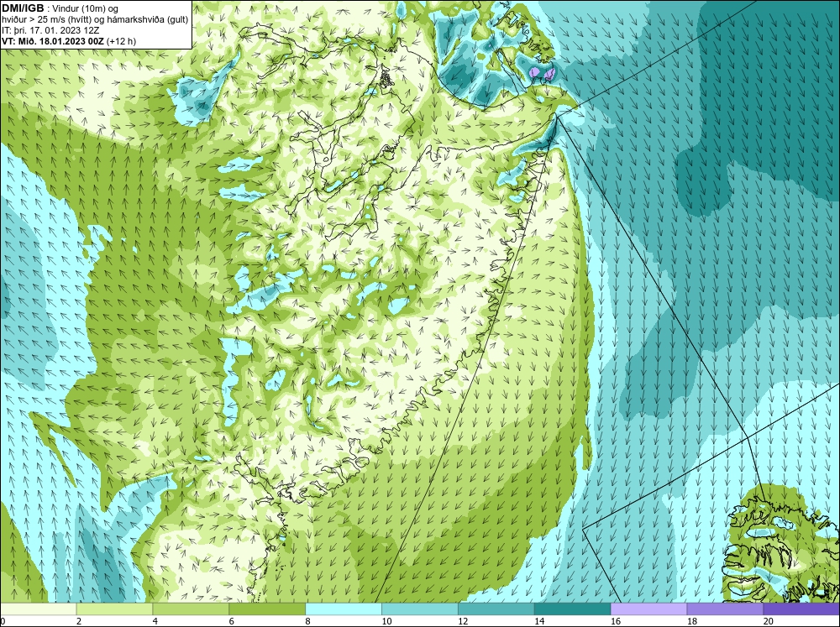Click the legend scale label '12'

[x=463, y=621]
